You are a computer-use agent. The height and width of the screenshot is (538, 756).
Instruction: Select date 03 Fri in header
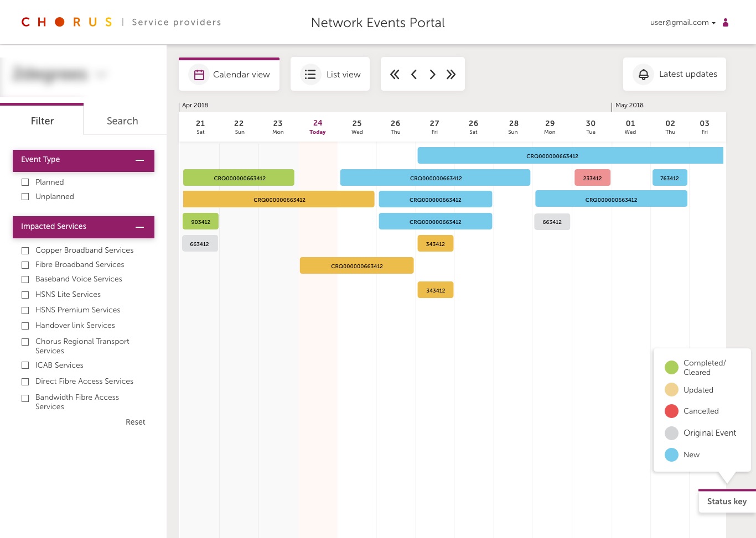(x=705, y=127)
